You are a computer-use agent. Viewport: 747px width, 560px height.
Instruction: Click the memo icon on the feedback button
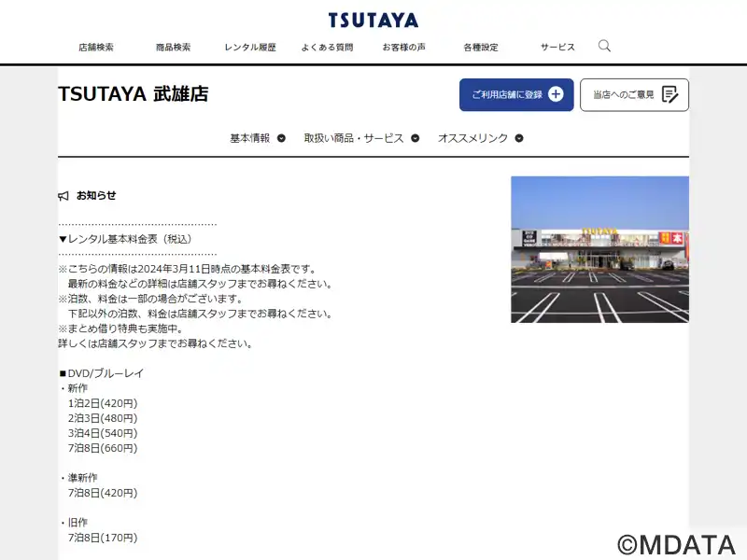coord(669,94)
